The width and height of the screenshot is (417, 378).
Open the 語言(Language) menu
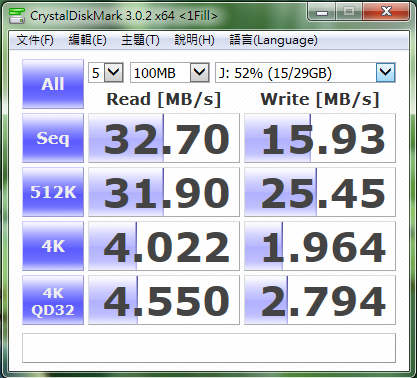(273, 40)
